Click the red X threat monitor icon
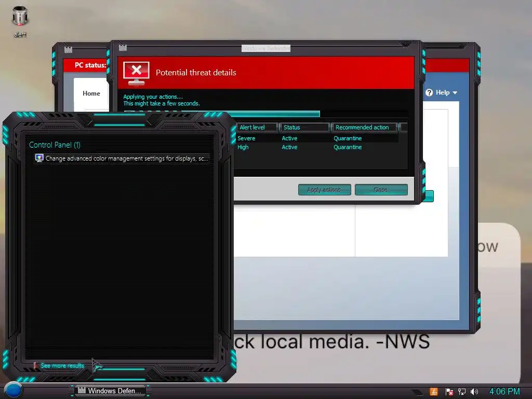532x399 pixels. point(136,73)
